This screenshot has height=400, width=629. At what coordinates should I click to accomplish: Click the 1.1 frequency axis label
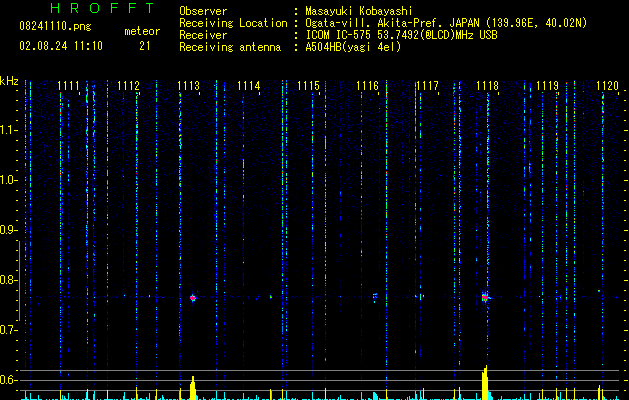(8, 130)
